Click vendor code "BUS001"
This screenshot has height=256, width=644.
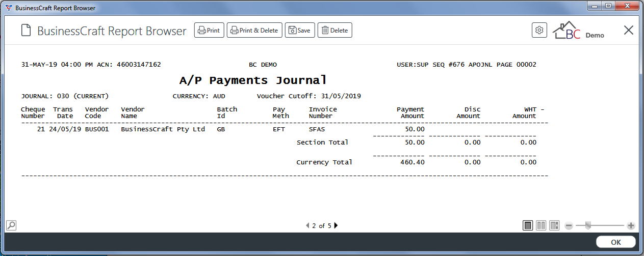pyautogui.click(x=97, y=129)
